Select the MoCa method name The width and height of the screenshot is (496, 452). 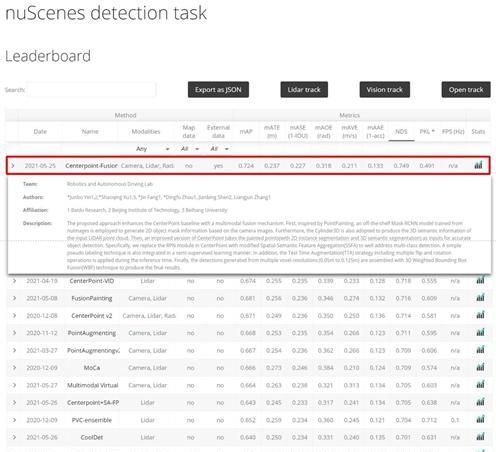point(92,368)
